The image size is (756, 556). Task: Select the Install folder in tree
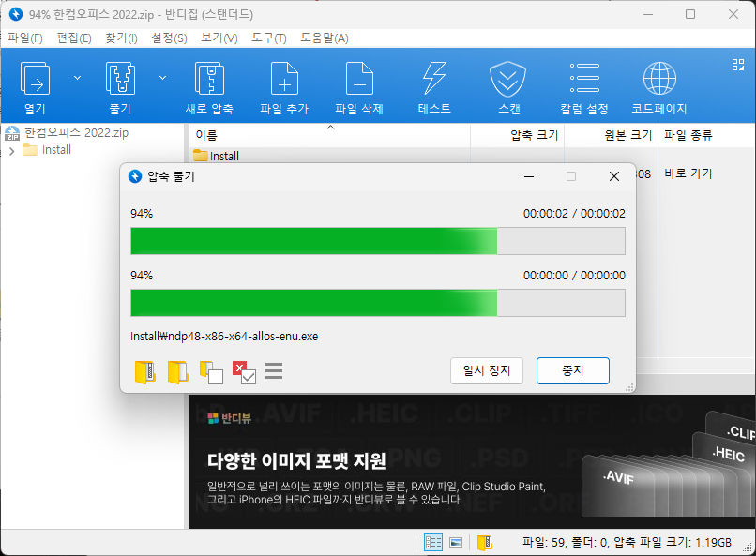56,150
